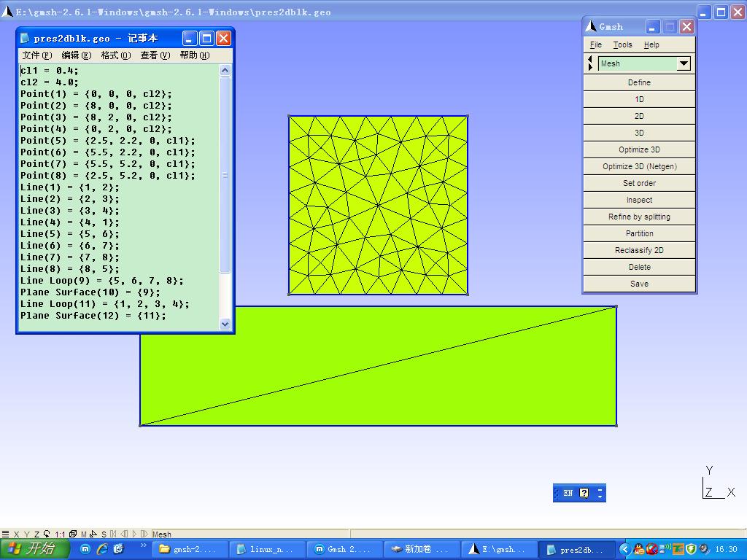Toggle mesh visibility with the M button
This screenshot has height=560, width=747.
coord(84,534)
